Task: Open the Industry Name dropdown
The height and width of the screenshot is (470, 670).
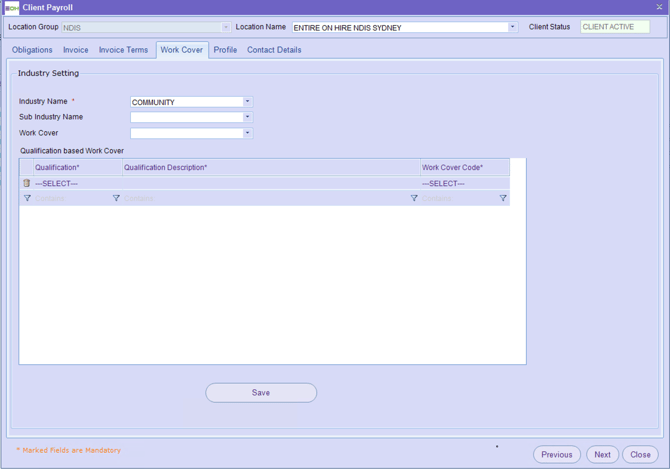Action: click(x=248, y=102)
